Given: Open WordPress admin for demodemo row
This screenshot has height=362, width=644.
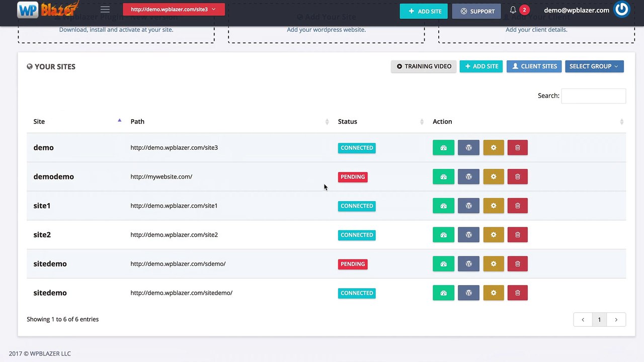Looking at the screenshot, I should (468, 177).
